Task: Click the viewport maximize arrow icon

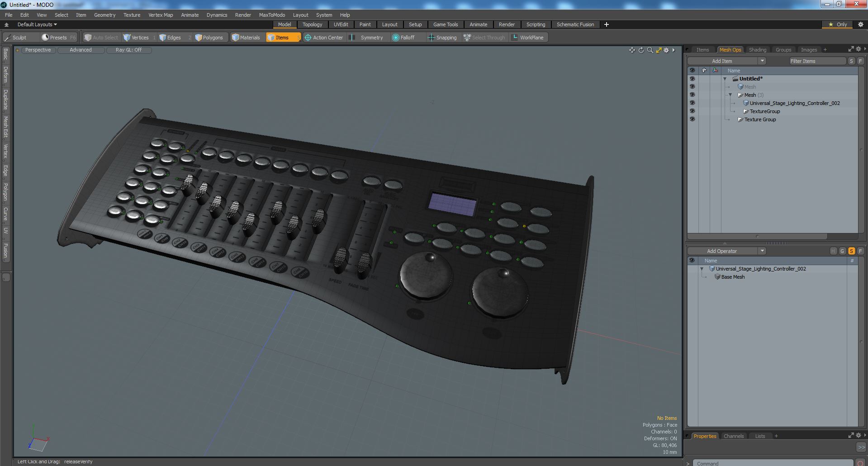Action: [659, 50]
